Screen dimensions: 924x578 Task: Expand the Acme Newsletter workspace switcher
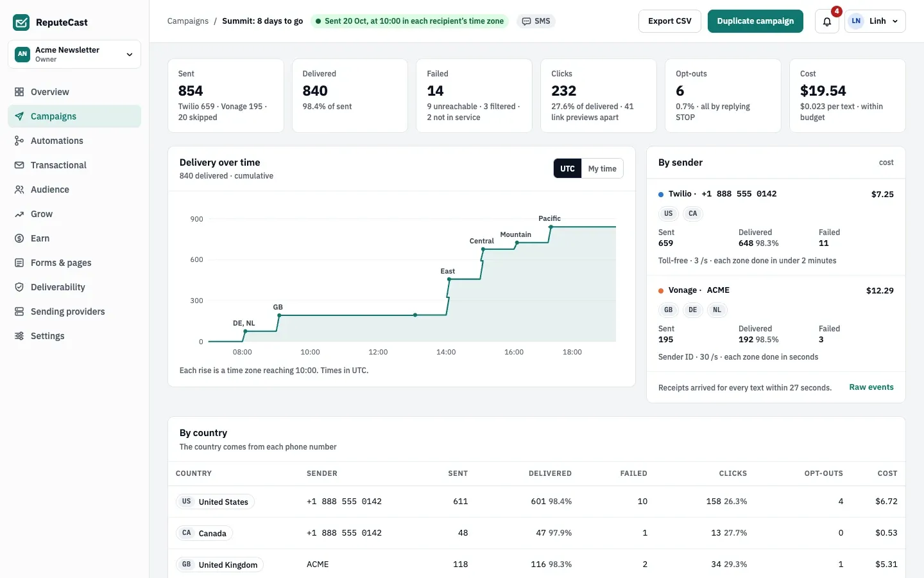pyautogui.click(x=74, y=54)
